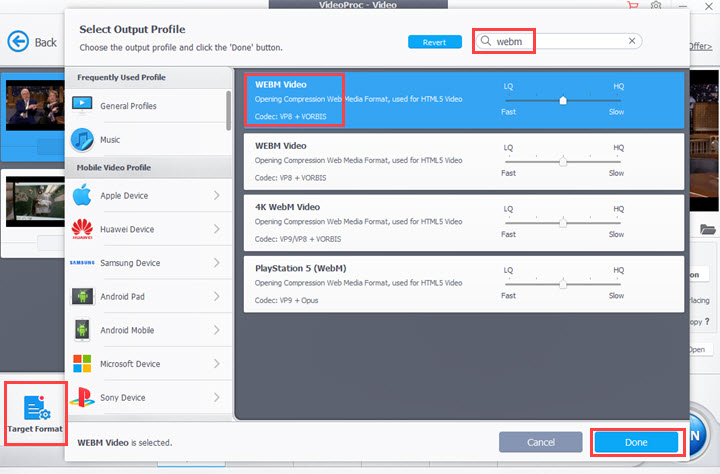Click the Frequently Used Profile header
The image size is (720, 474).
tap(121, 77)
